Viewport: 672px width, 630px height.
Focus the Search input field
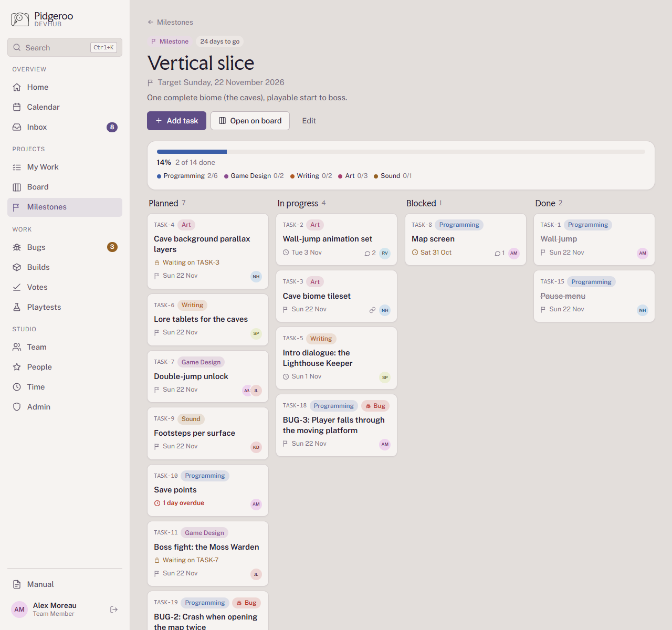pos(65,47)
